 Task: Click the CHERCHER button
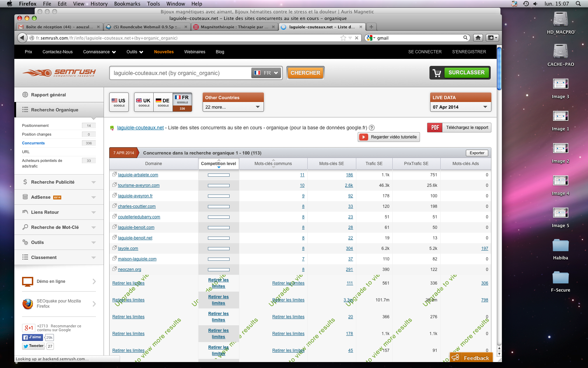(x=305, y=73)
